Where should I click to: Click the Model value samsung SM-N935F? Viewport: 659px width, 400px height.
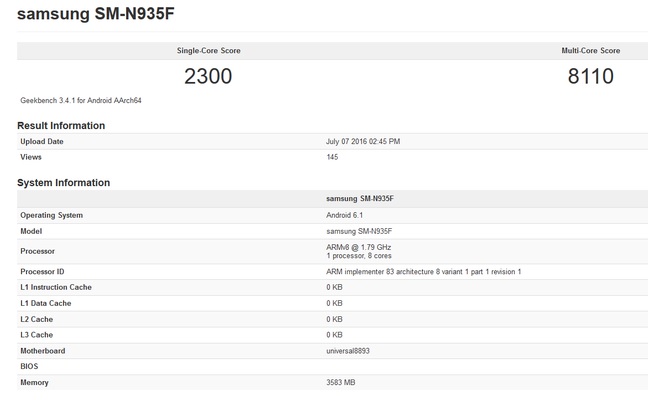(359, 232)
